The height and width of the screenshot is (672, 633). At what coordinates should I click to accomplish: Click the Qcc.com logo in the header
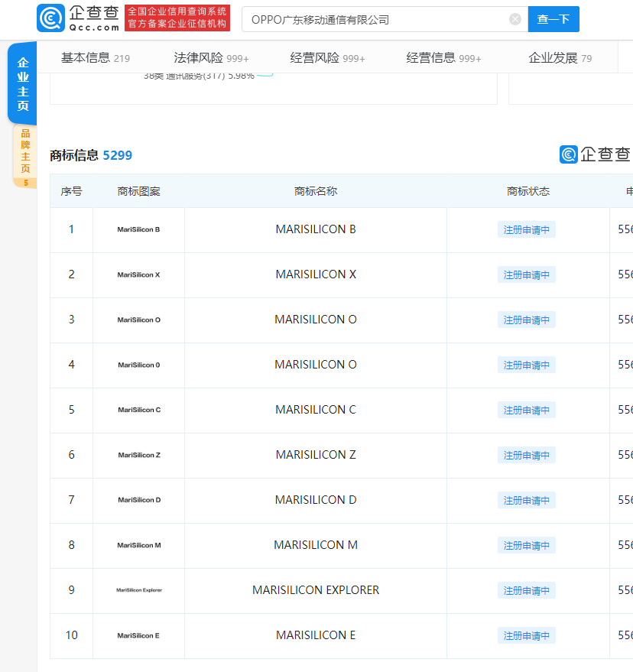tap(78, 18)
